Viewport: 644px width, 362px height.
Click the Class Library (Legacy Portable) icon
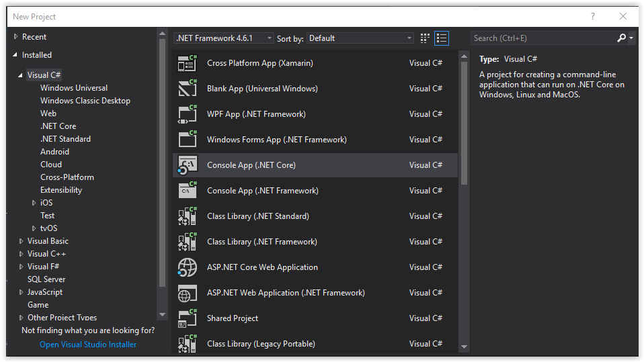tap(188, 344)
